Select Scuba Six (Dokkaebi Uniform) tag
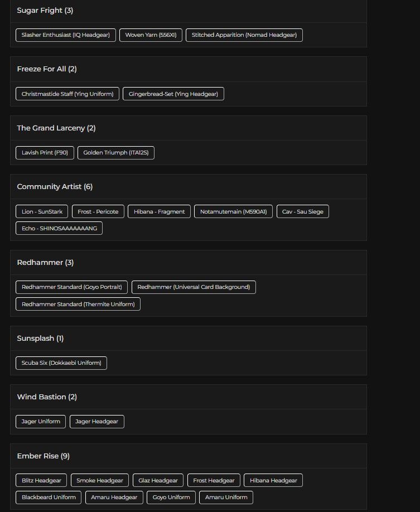 tap(61, 363)
